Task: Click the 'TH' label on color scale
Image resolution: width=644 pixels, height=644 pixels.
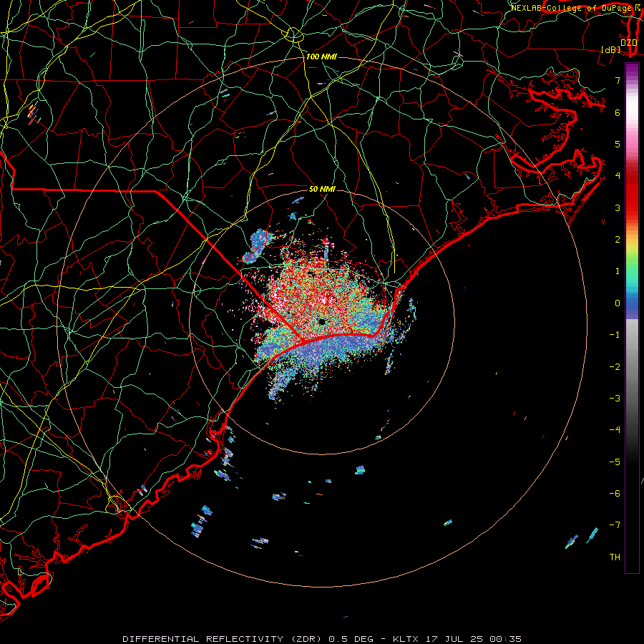Action: pyautogui.click(x=615, y=557)
